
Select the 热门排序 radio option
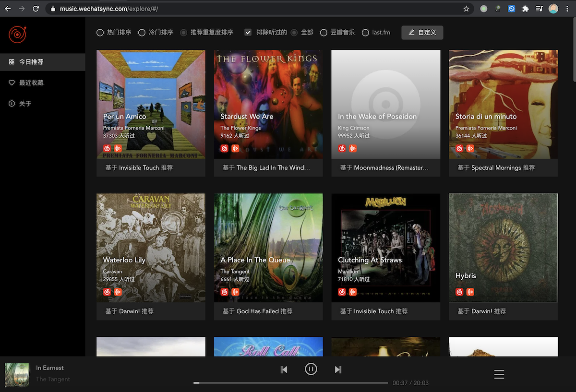[100, 33]
